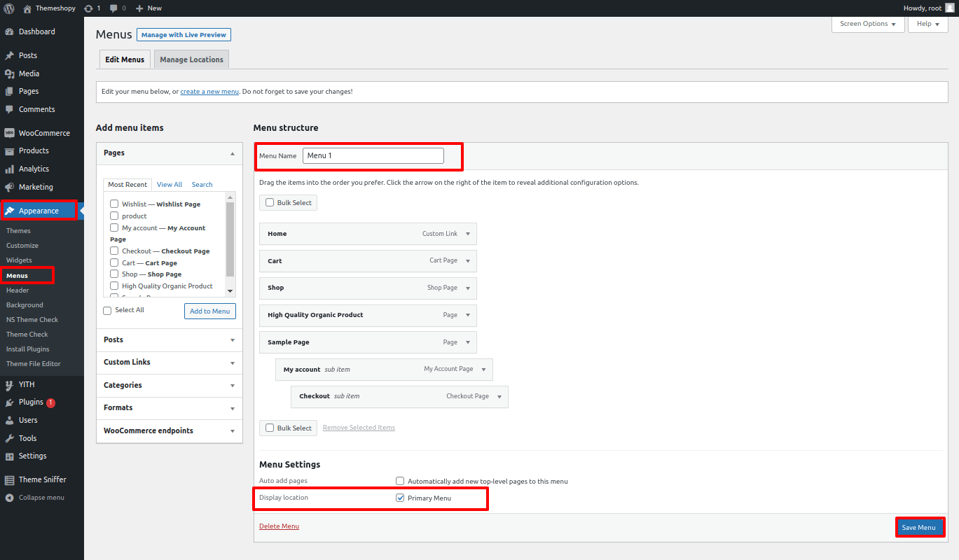Click the Delete Menu link

click(x=279, y=526)
